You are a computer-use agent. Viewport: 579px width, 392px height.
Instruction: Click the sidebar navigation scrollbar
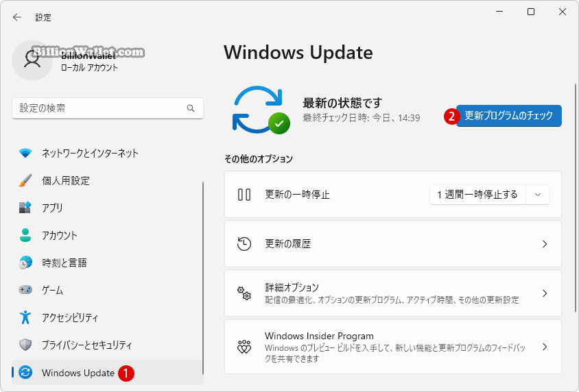pos(202,278)
